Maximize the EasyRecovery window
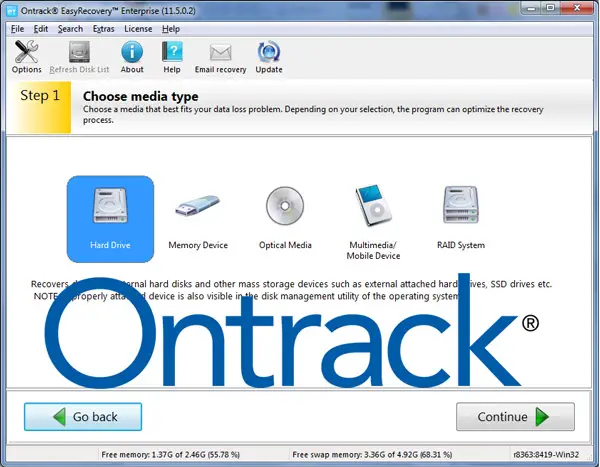This screenshot has width=600, height=467. click(551, 8)
